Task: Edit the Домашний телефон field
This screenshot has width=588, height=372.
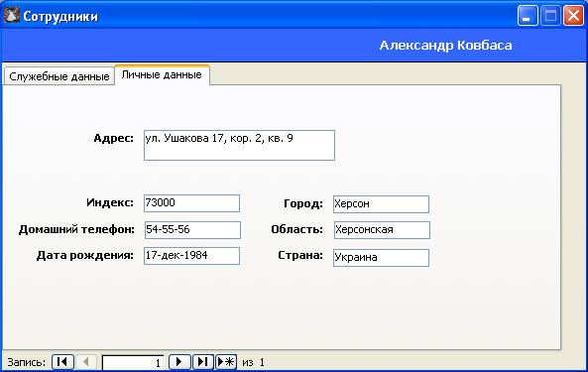Action: coord(192,230)
